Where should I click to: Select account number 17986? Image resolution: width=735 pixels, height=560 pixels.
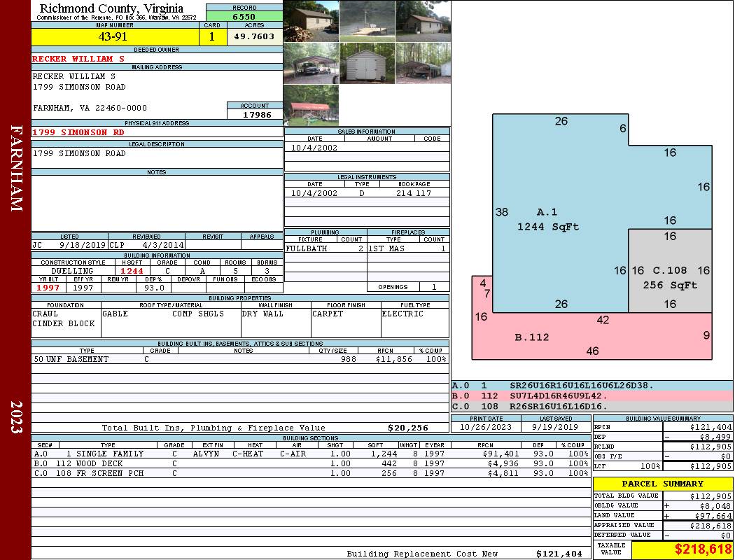[x=256, y=114]
